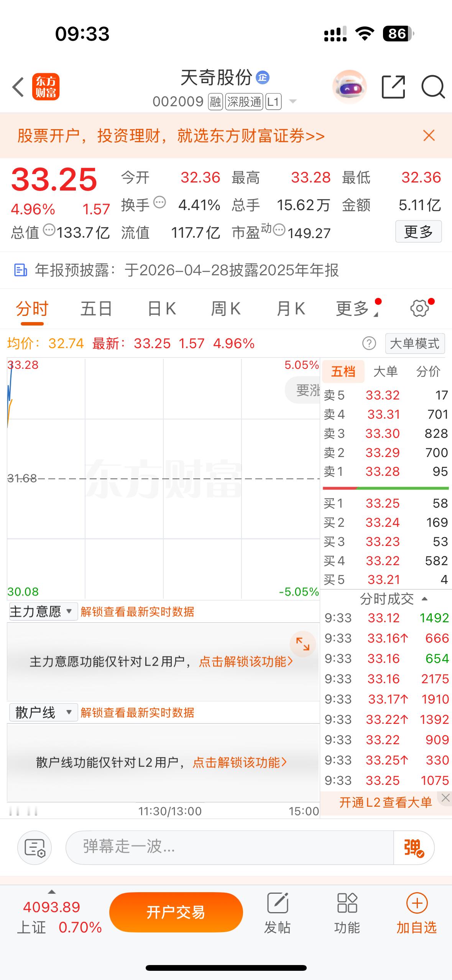Tap 解锁查看最新实时数据 beside 散户线
The image size is (452, 980).
(x=138, y=713)
